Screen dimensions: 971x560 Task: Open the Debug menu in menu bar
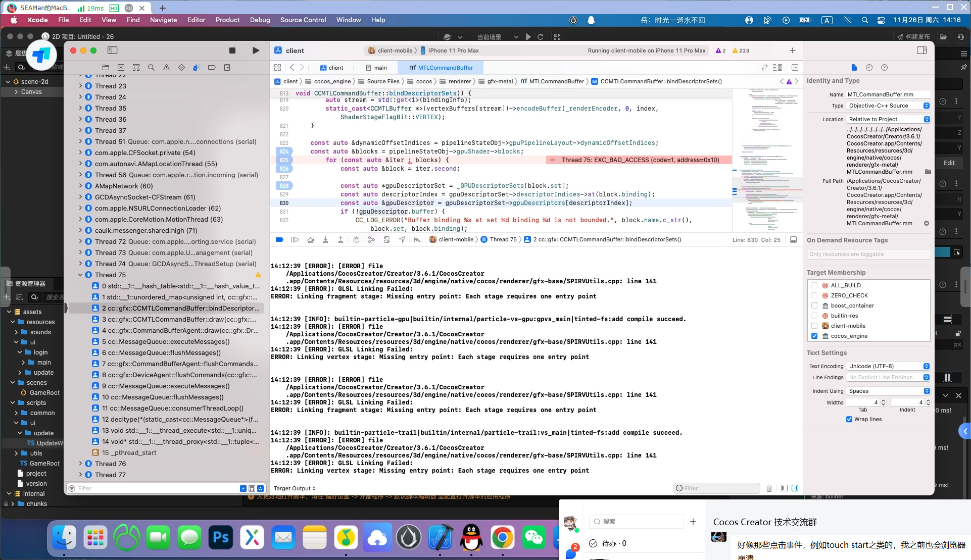coord(260,20)
